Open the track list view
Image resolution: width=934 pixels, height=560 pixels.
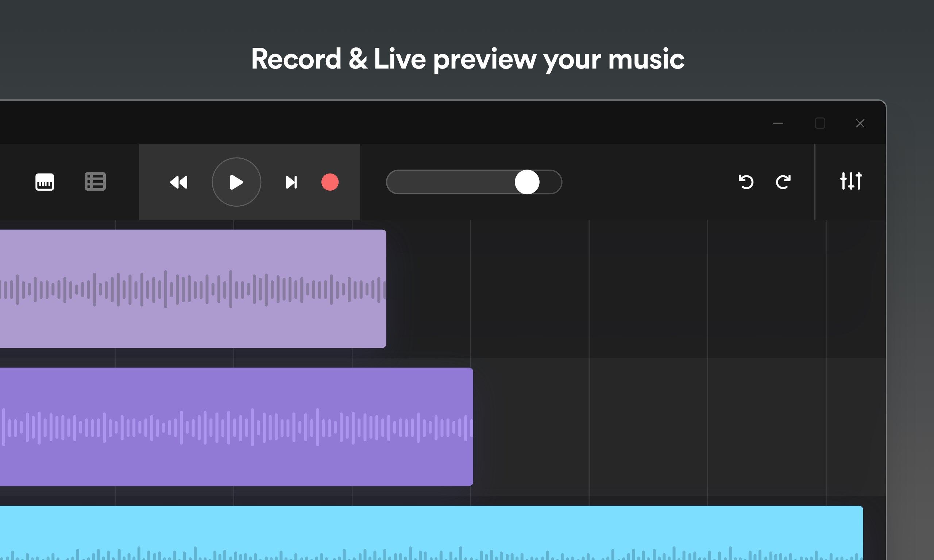pos(95,182)
